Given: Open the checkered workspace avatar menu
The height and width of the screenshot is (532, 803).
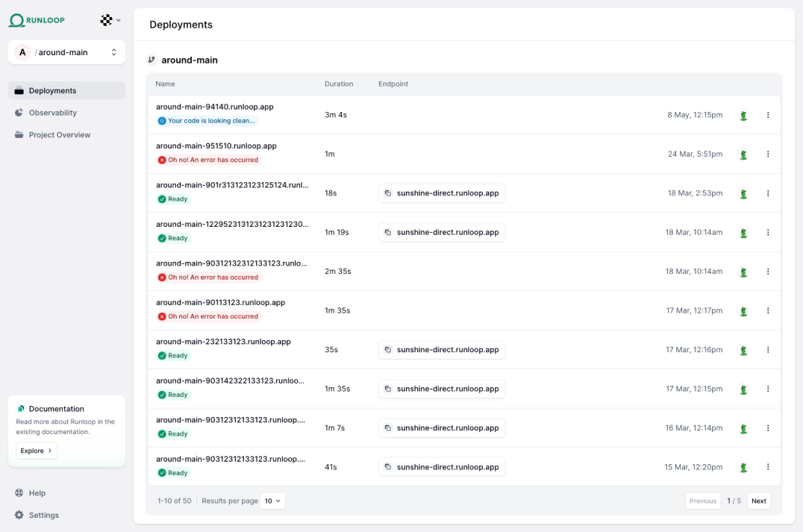Looking at the screenshot, I should pos(110,20).
